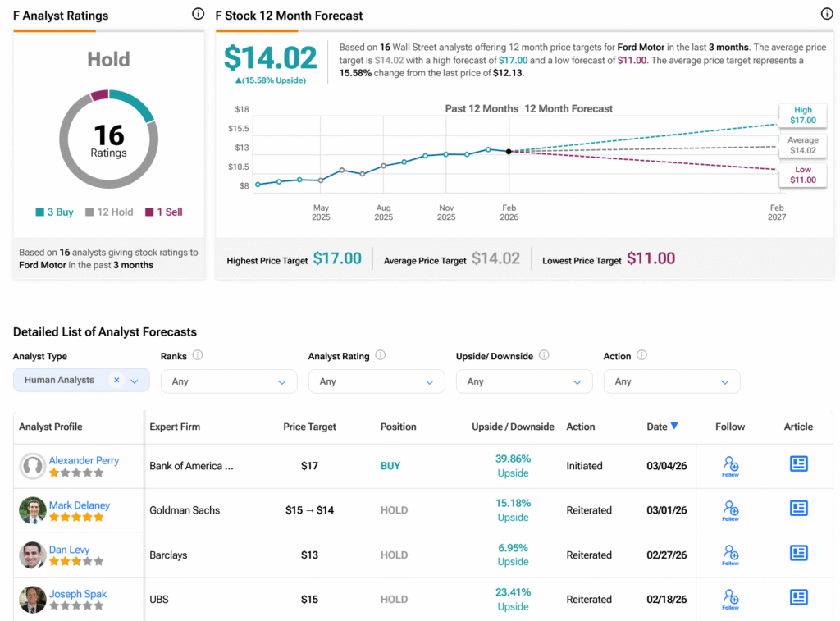The image size is (840, 621).
Task: Open Alexander Perry's article icon
Action: click(798, 463)
